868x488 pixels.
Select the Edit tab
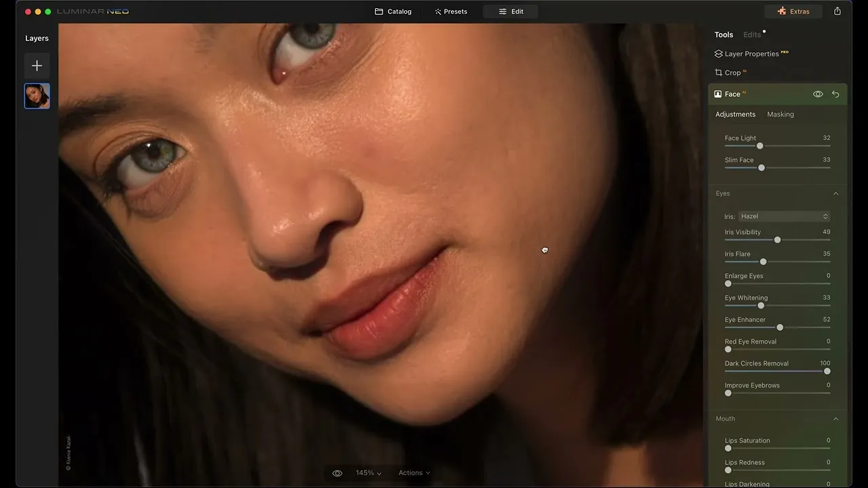pyautogui.click(x=511, y=12)
